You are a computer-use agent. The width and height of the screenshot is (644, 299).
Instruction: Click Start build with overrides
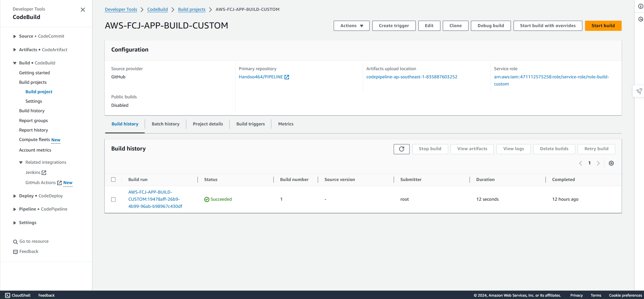click(547, 26)
